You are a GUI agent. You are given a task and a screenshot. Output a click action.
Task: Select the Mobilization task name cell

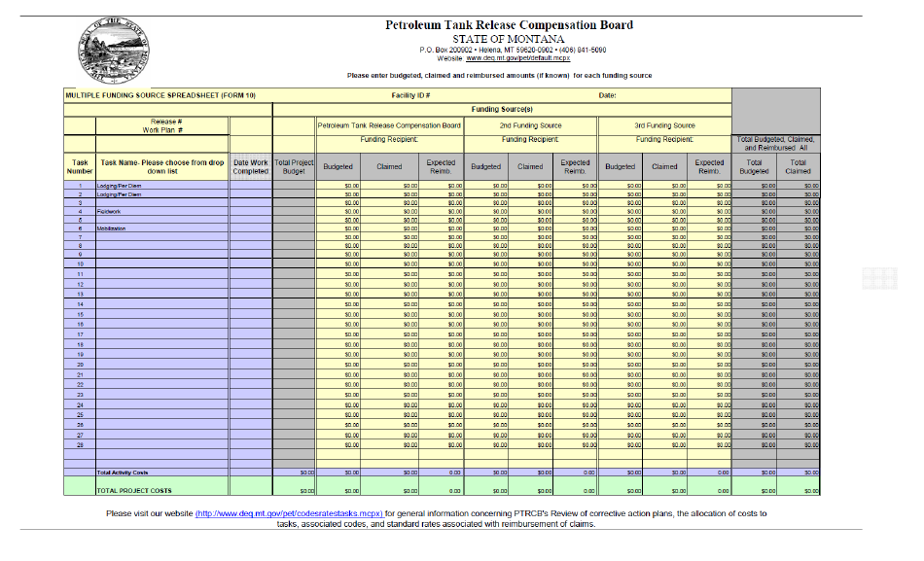point(159,228)
